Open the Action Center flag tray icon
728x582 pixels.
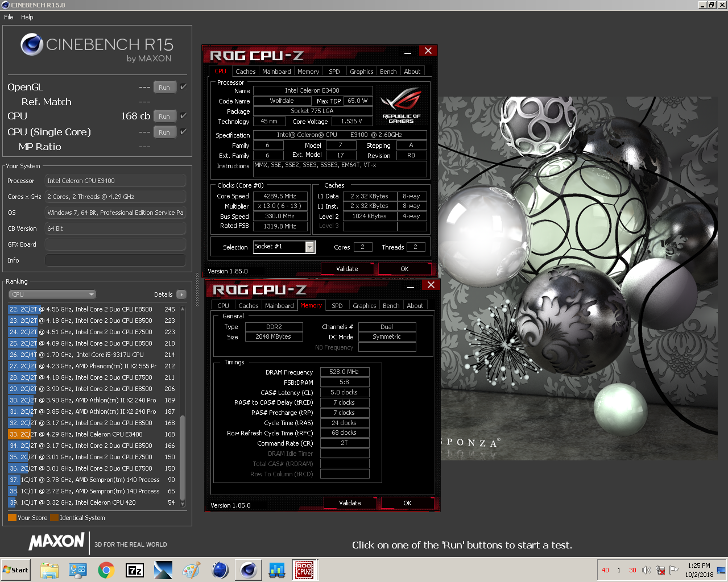tap(674, 570)
